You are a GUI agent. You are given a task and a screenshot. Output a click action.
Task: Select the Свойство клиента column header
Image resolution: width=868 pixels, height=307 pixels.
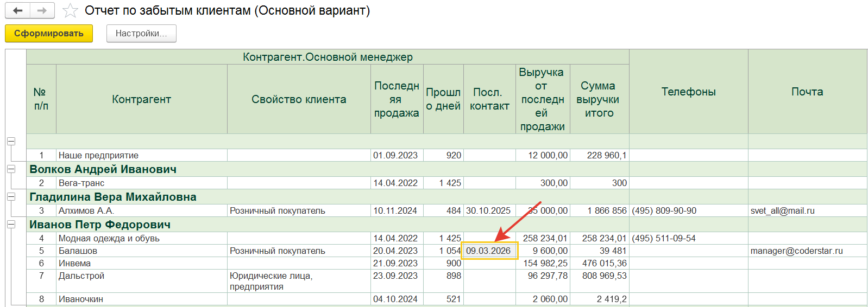(299, 99)
